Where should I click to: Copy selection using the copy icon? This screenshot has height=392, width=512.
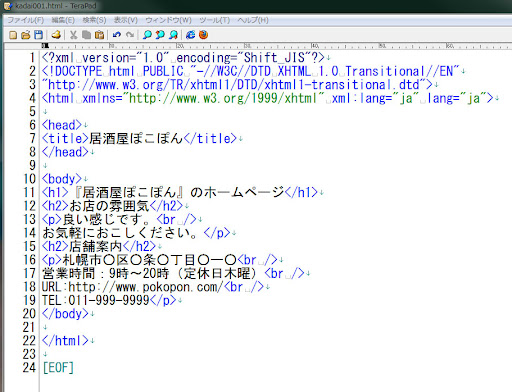coord(86,35)
